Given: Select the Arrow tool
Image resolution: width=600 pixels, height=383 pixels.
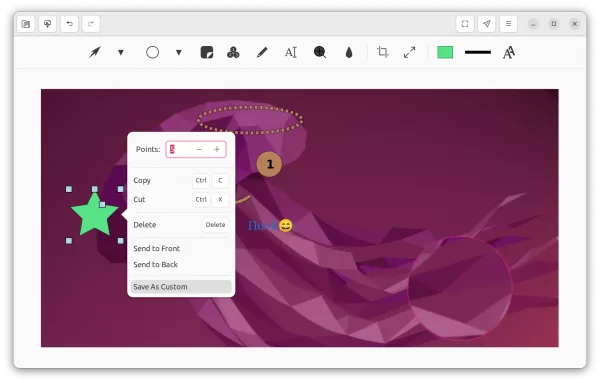Looking at the screenshot, I should pos(95,52).
